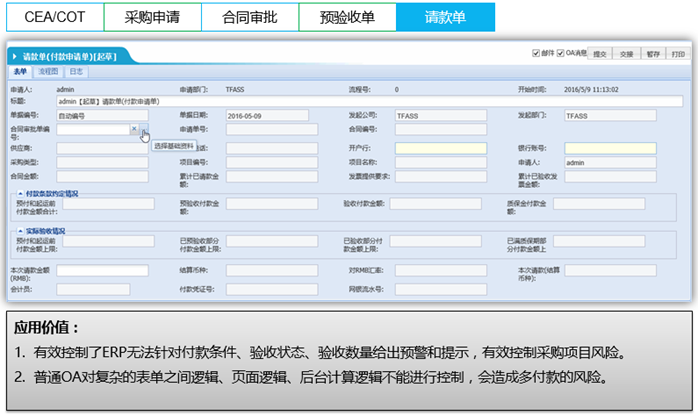This screenshot has width=698, height=416.
Task: Collapse the 实际验收情况 section
Action: point(20,231)
